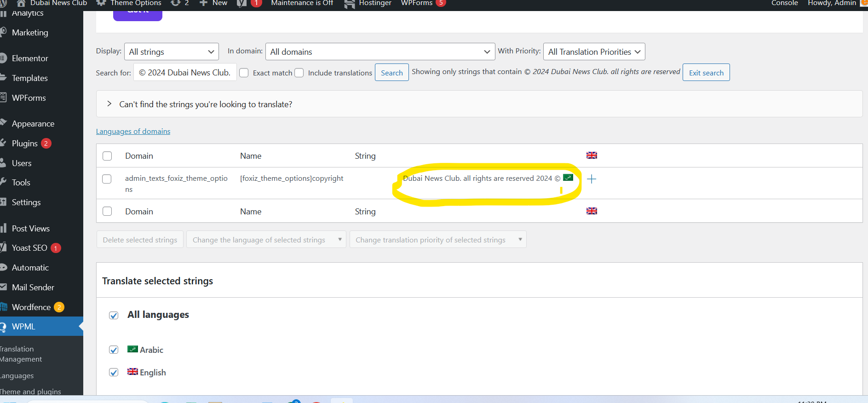Screen dimensions: 868x403
Task: Click Dubai News Club home icon
Action: 21,3
